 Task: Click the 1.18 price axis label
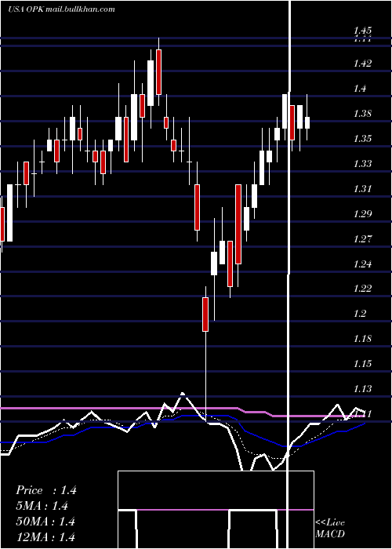pyautogui.click(x=362, y=339)
